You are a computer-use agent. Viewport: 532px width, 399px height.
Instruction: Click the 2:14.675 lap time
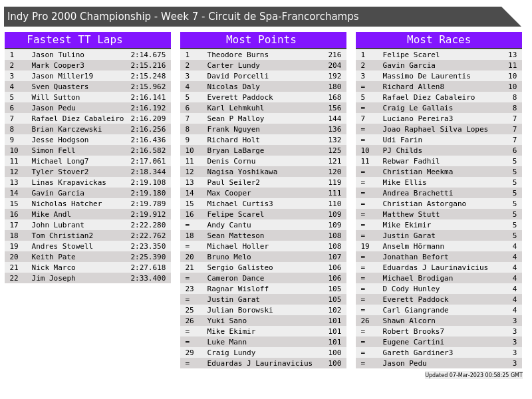point(148,55)
